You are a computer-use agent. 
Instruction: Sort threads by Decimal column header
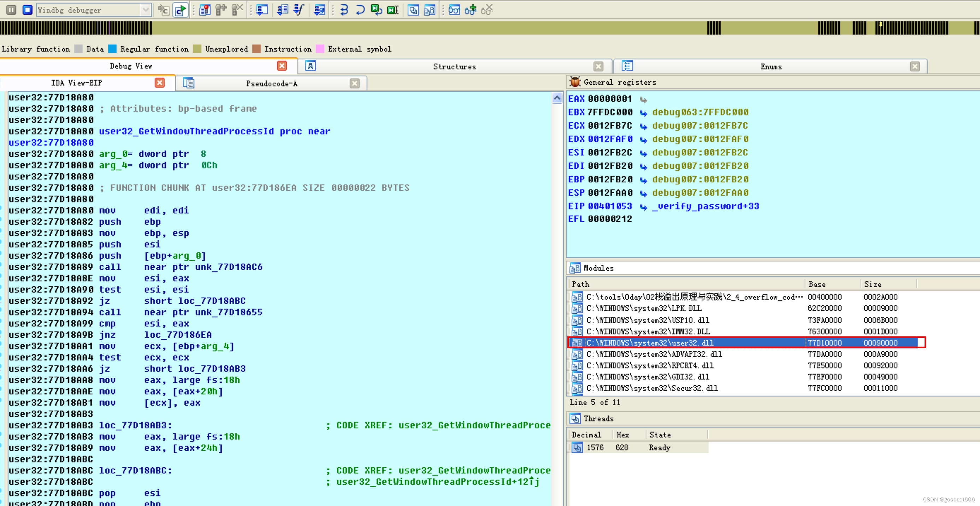[590, 435]
